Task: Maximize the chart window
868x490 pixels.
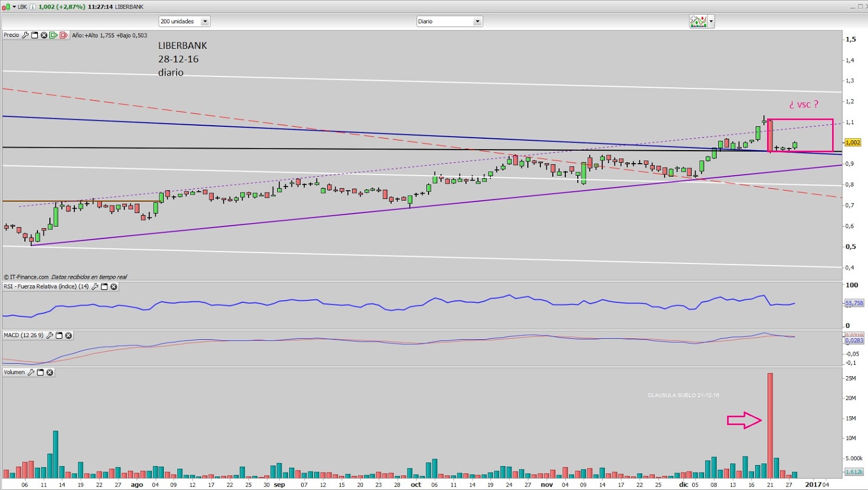Action: pyautogui.click(x=860, y=7)
